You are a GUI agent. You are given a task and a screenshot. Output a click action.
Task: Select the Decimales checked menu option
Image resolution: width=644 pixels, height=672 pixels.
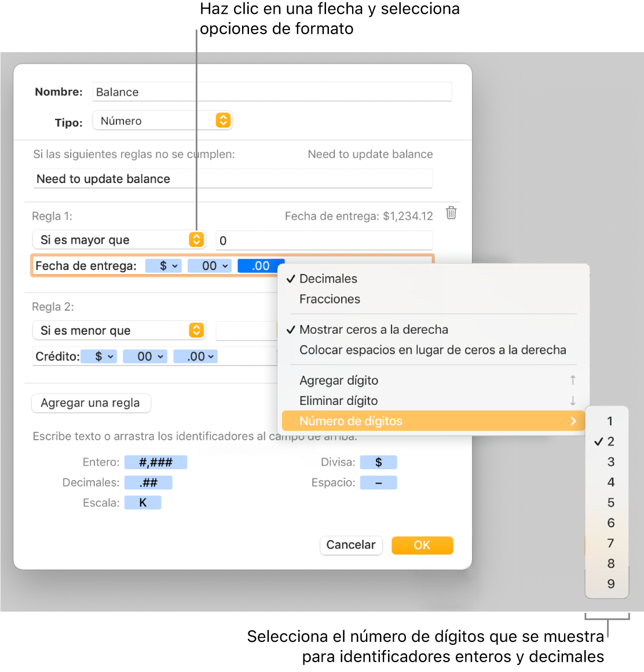[328, 279]
